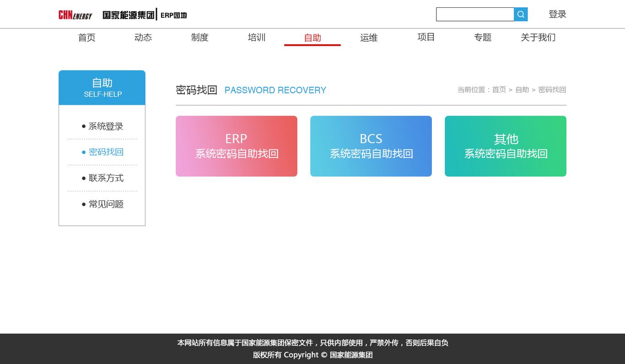Click 密码找回 in the breadcrumb

[x=552, y=90]
